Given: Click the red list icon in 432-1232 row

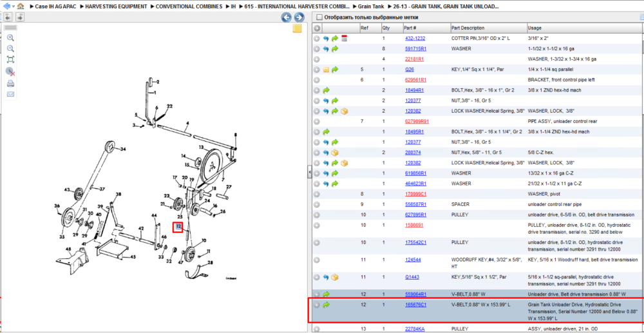Looking at the screenshot, I should [344, 38].
